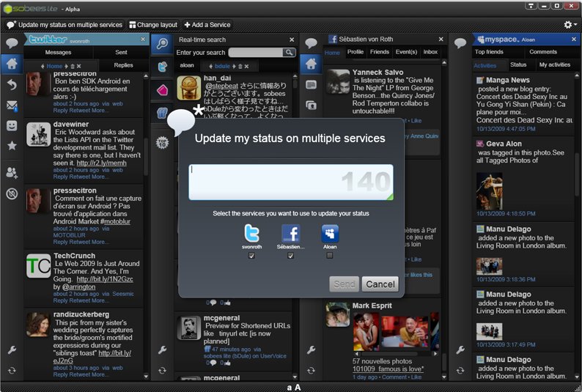Click the smiley face sidebar icon
582x392 pixels.
pyautogui.click(x=12, y=126)
